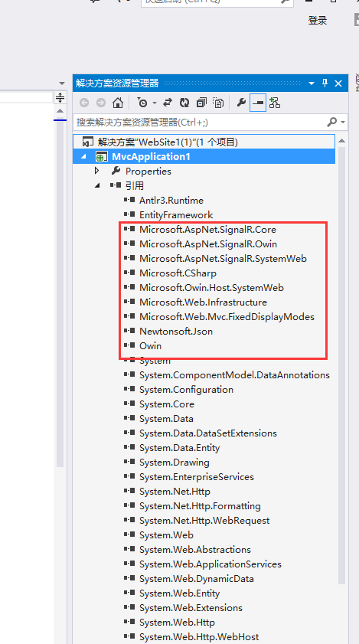This screenshot has height=644, width=359.
Task: Click the Show All Files icon
Action: point(218,103)
